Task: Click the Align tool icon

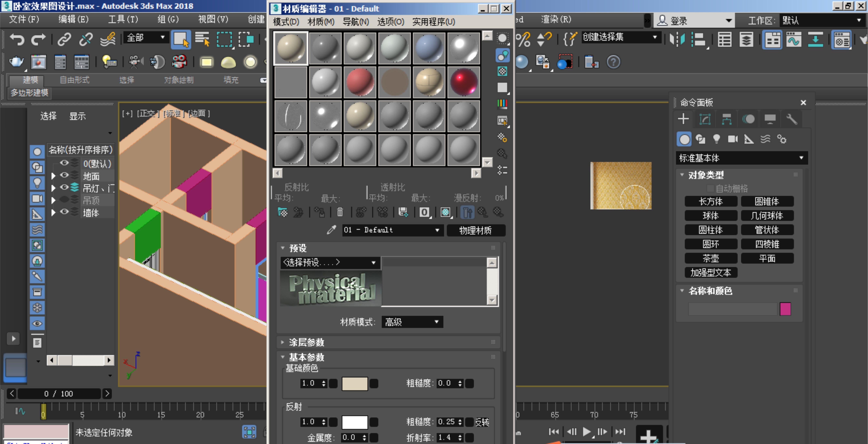Action: pos(699,40)
